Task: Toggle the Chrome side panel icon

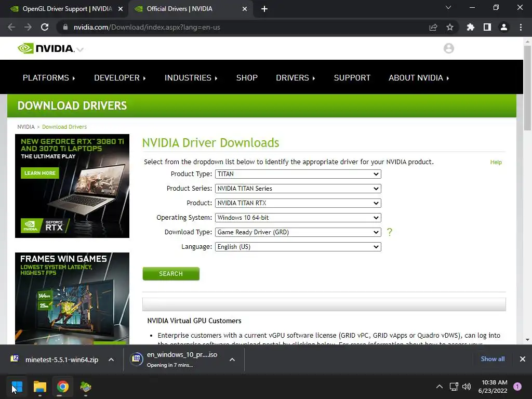Action: pos(487,27)
